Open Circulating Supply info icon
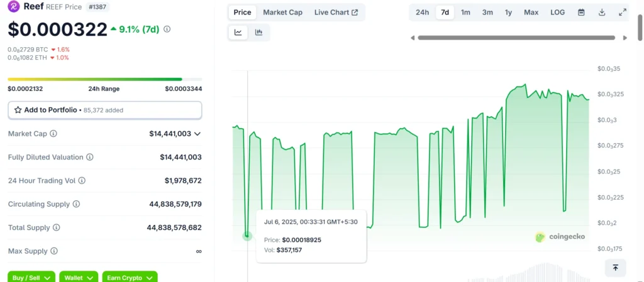644x282 pixels. pyautogui.click(x=76, y=203)
